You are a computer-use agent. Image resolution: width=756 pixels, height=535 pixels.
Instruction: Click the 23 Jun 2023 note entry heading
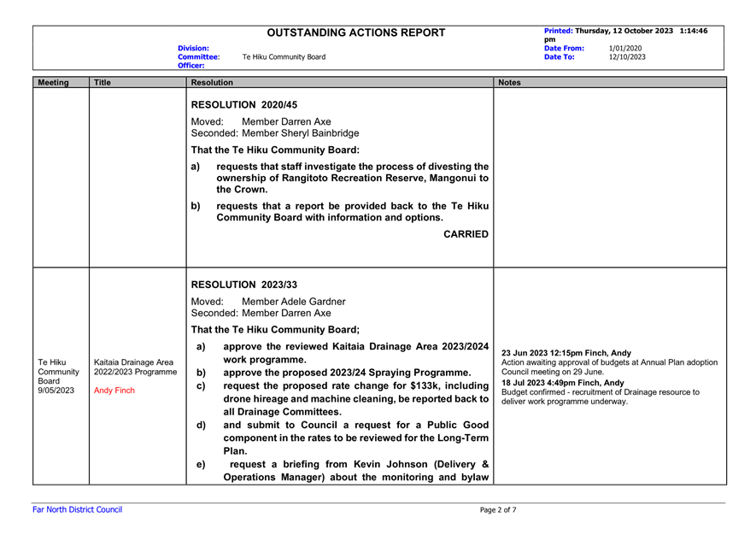coord(566,352)
